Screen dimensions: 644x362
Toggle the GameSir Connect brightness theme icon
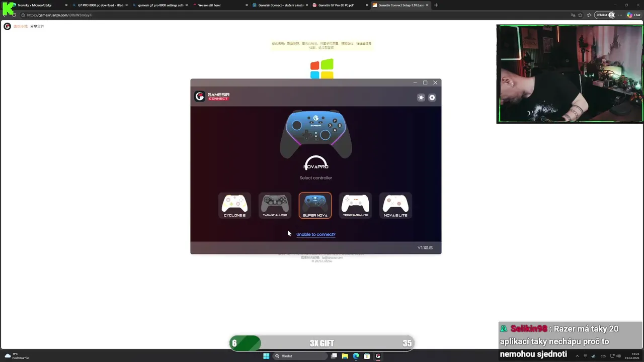pos(421,98)
